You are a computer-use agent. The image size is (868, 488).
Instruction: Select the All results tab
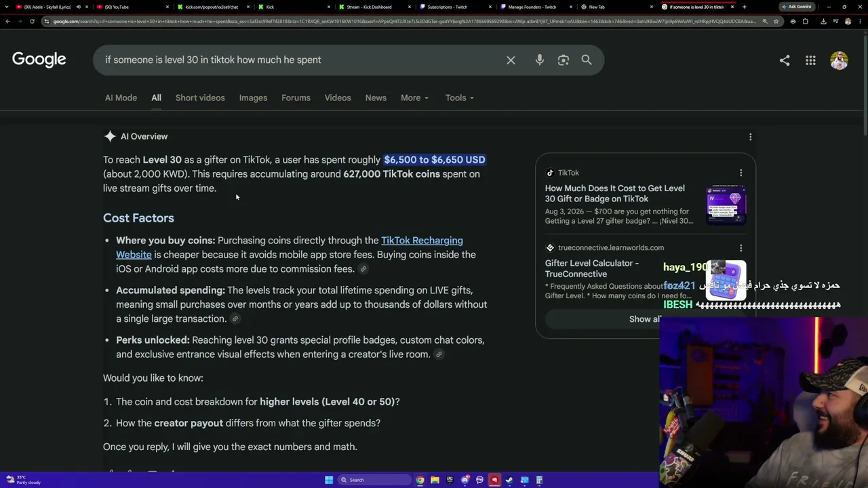click(x=156, y=98)
